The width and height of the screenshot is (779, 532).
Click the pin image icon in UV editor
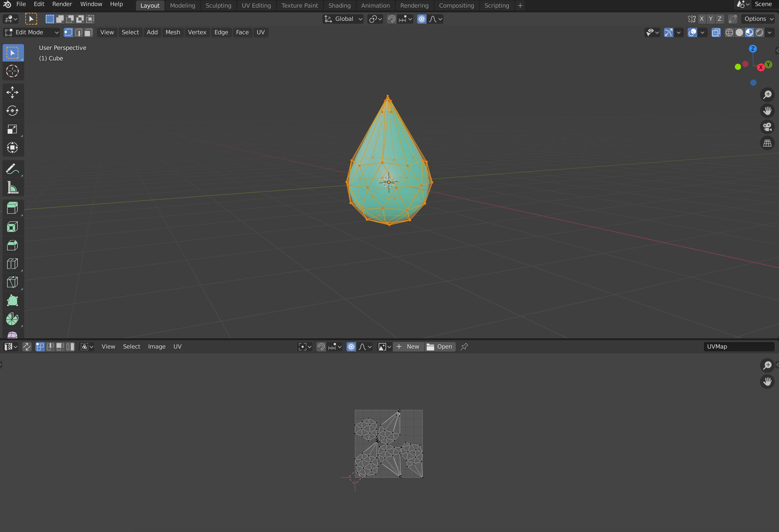464,347
